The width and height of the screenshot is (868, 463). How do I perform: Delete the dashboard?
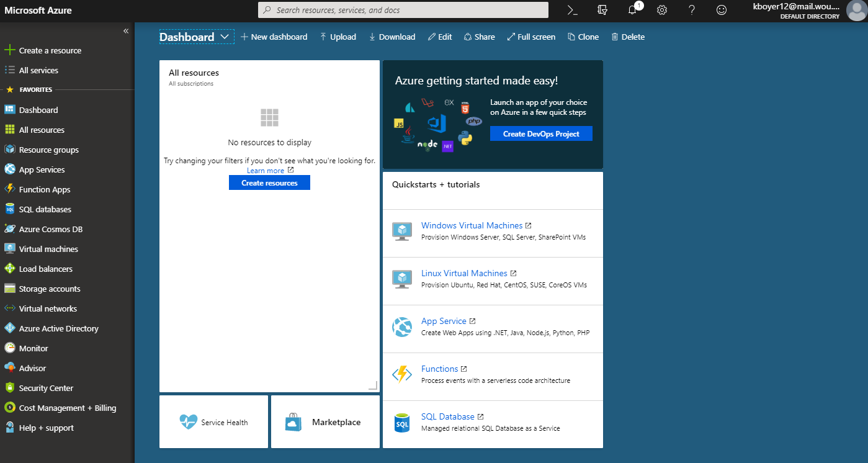tap(627, 37)
